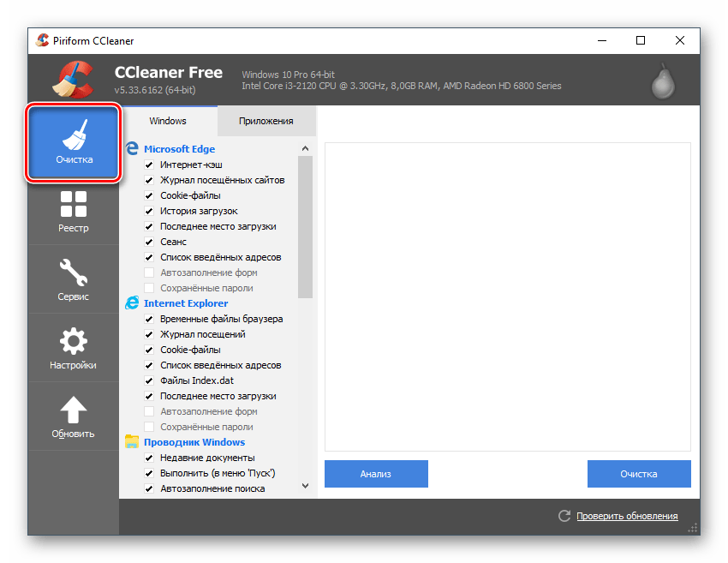
Task: Select the Windows tab
Action: [168, 122]
